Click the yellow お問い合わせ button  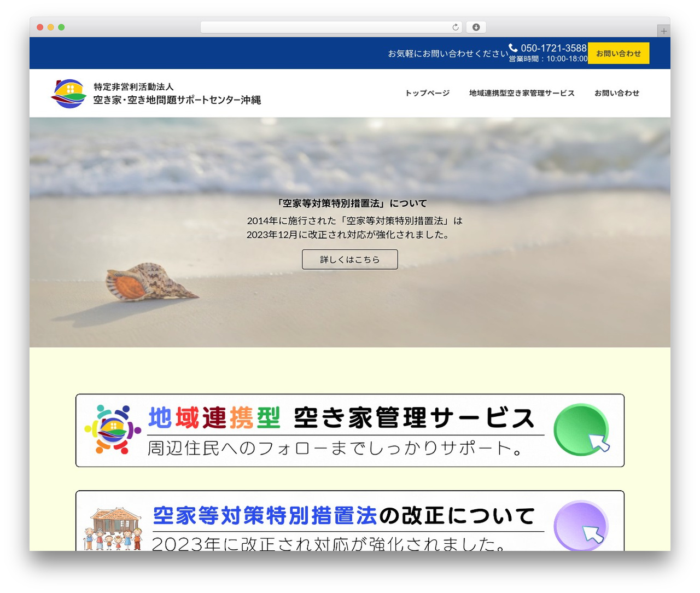[x=619, y=53]
